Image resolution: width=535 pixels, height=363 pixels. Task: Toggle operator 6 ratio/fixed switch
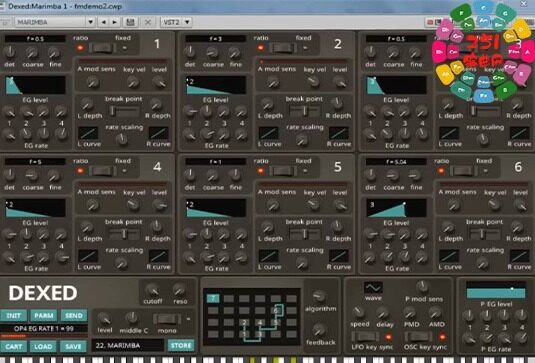463,170
